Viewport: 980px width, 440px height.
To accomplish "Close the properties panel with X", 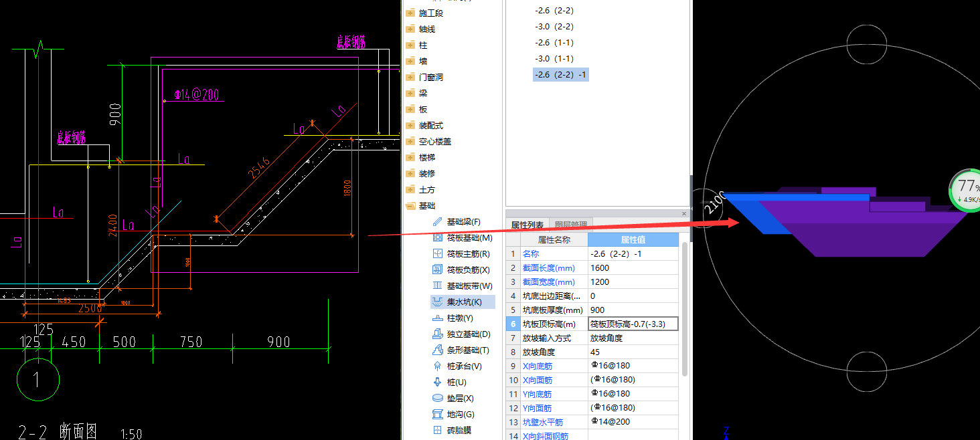I will pos(684,214).
